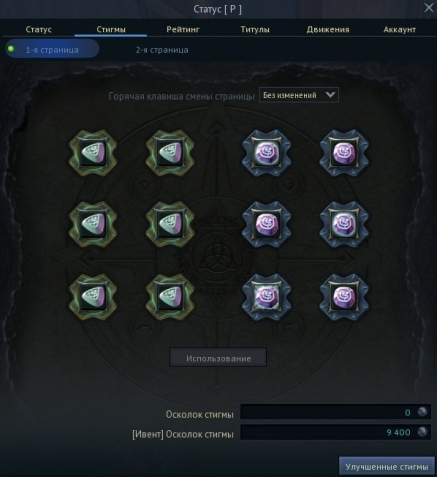Switch to 2-я страница stigma page
The width and height of the screenshot is (437, 477).
(162, 50)
